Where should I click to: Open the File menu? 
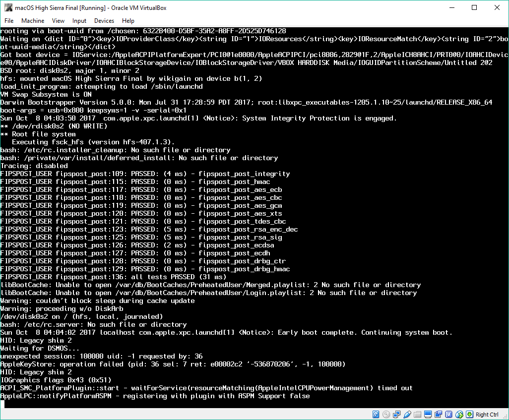pos(9,21)
